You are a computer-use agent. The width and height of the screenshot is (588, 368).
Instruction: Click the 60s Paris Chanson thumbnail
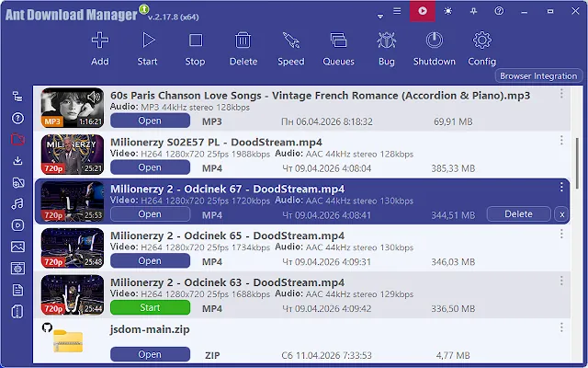click(73, 108)
